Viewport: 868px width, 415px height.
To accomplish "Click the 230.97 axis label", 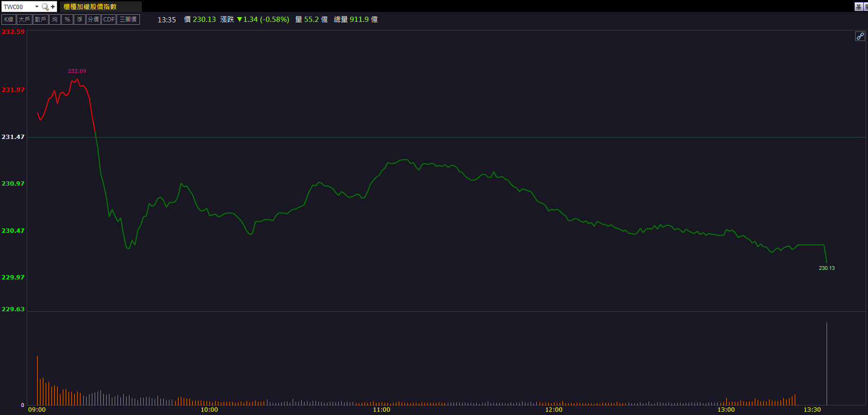I will (x=13, y=183).
